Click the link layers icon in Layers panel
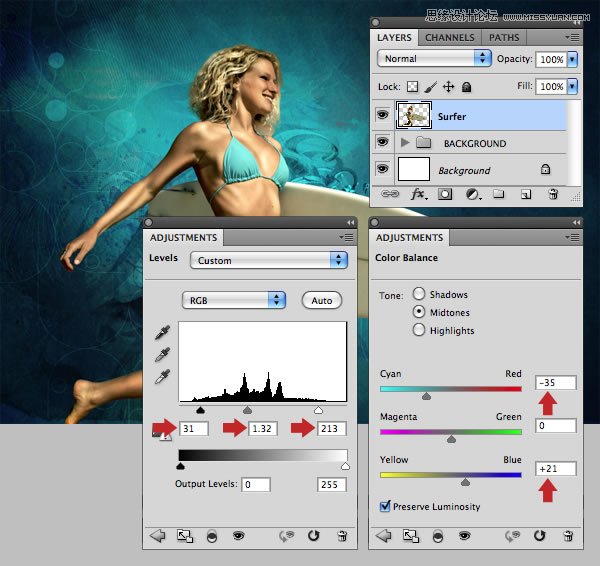This screenshot has width=600, height=566. pyautogui.click(x=390, y=194)
